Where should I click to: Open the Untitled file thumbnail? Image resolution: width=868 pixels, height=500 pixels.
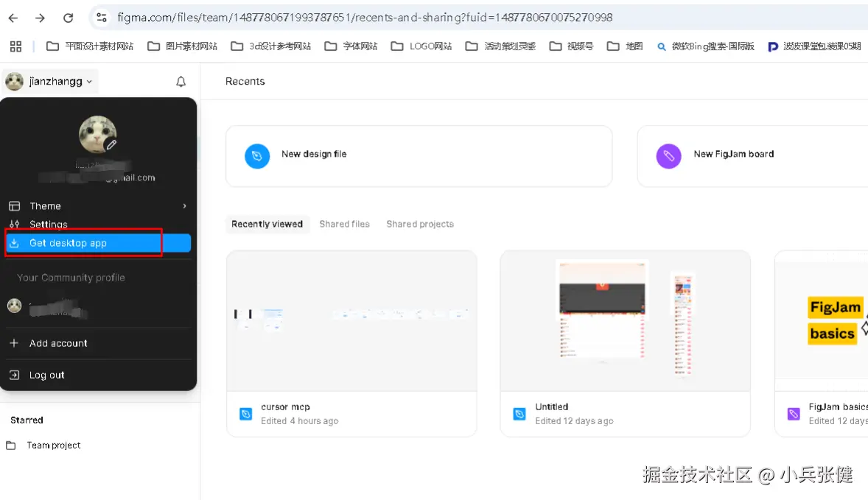tap(625, 321)
